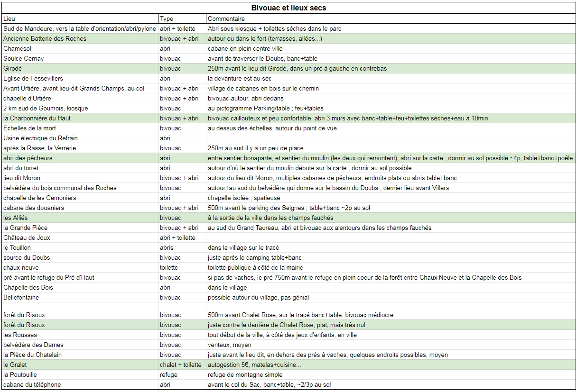The height and width of the screenshot is (392, 577).
Task: Select the 'le Gralet' cell
Action: click(80, 365)
